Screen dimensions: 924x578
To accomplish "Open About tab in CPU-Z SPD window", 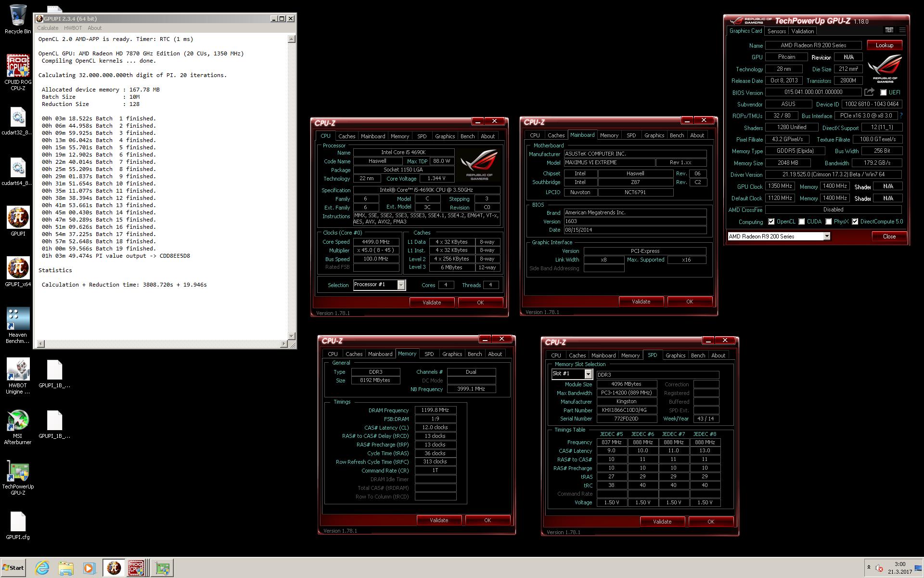I will [718, 355].
